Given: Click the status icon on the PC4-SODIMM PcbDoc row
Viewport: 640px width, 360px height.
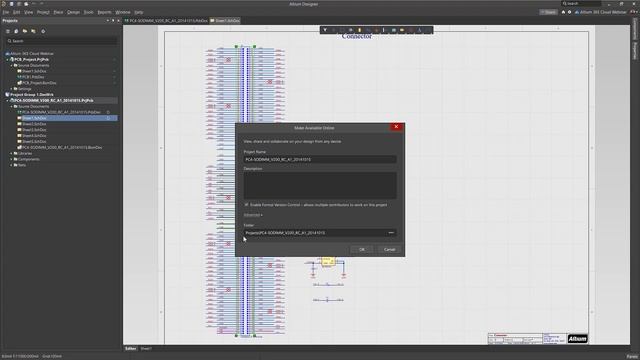Looking at the screenshot, I should pos(108,112).
